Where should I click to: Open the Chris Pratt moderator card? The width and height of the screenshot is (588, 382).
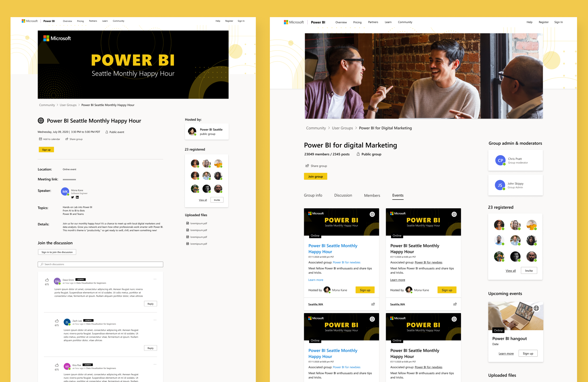(515, 160)
